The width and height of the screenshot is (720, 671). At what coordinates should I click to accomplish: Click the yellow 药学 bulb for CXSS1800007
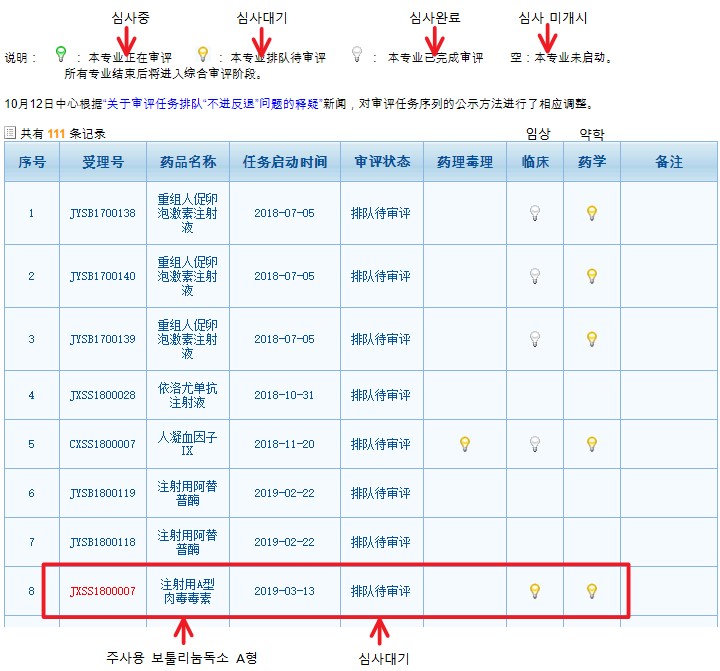(x=592, y=444)
